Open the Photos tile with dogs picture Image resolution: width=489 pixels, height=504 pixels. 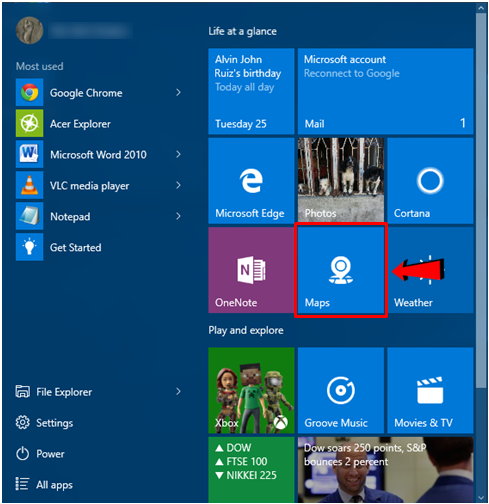coord(341,181)
